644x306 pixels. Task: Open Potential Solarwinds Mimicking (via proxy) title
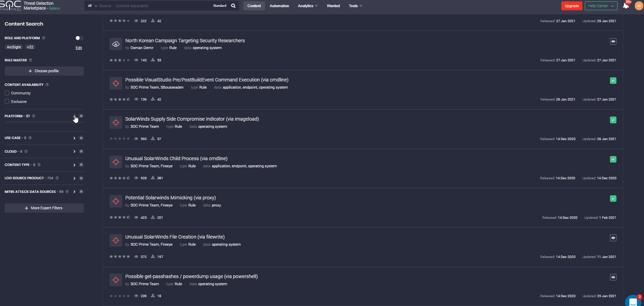pos(170,198)
